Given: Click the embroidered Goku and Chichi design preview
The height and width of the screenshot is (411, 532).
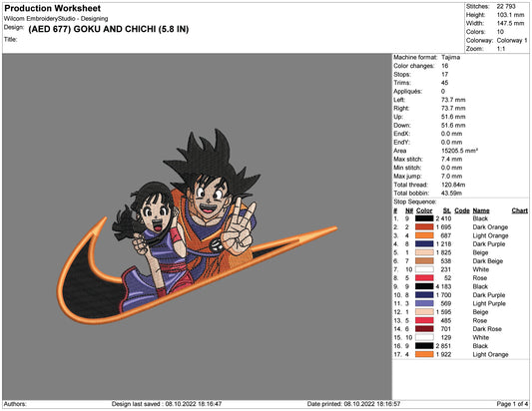Looking at the screenshot, I should [197, 226].
